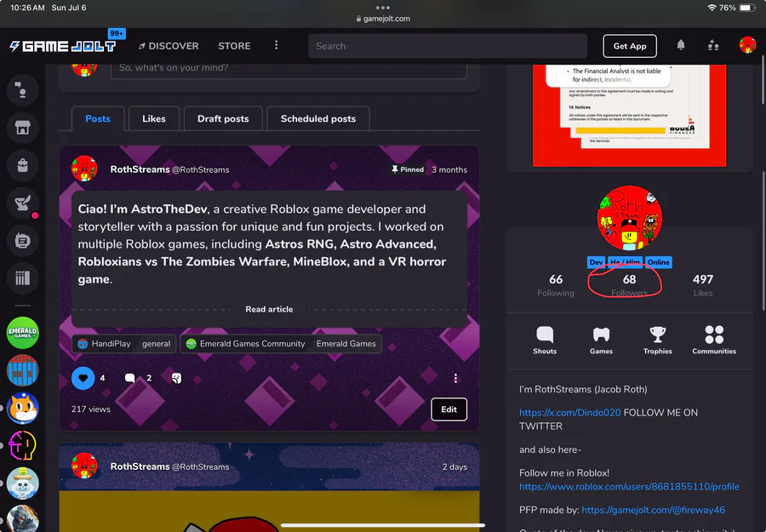Switch to the Posts tab
The image size is (766, 532).
coord(98,118)
